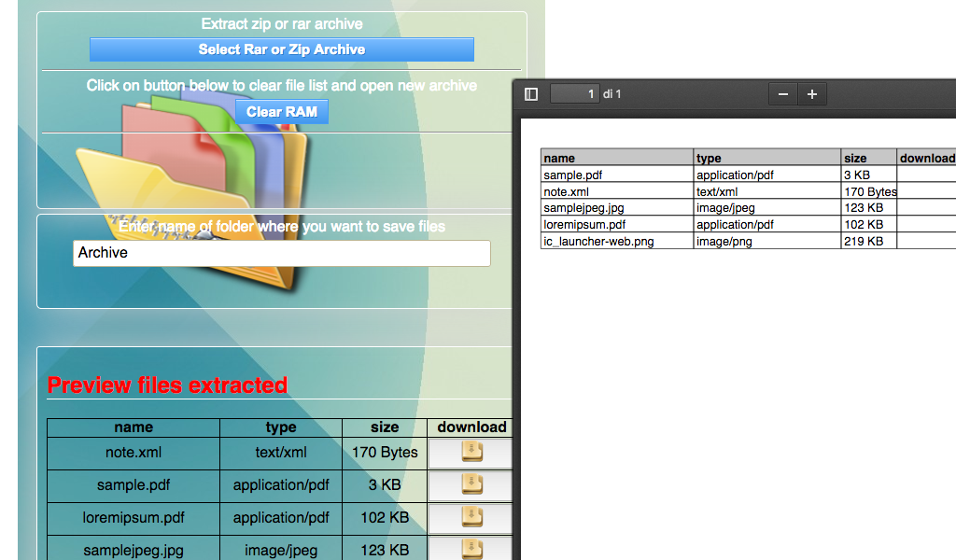This screenshot has height=560, width=956.
Task: Download sample.pdf with its download icon
Action: point(470,484)
